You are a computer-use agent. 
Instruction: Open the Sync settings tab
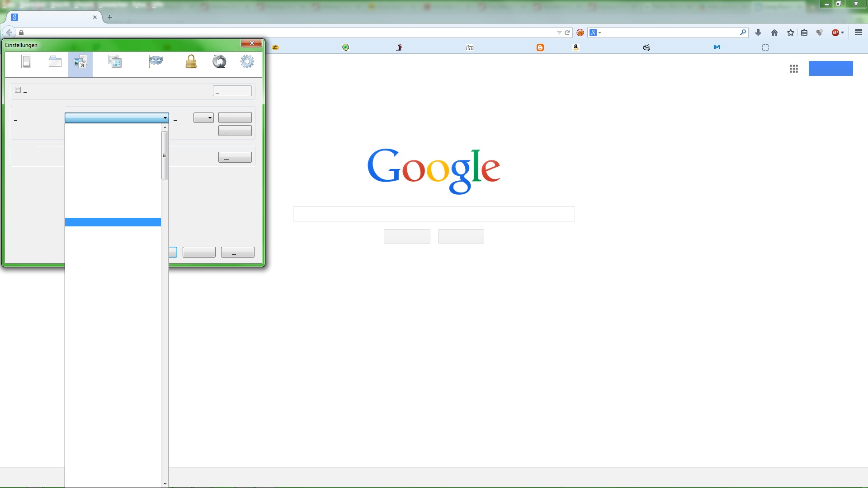pyautogui.click(x=219, y=61)
